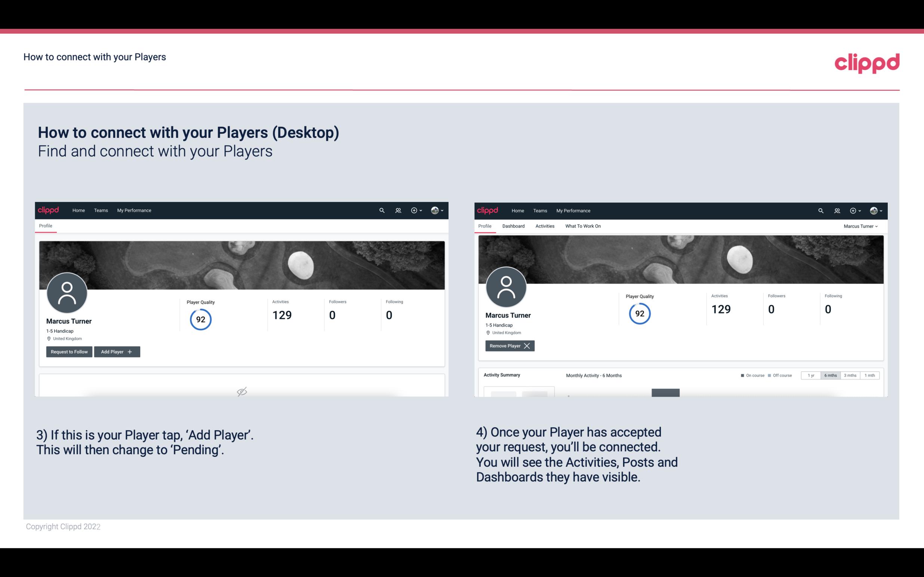Image resolution: width=924 pixels, height=577 pixels.
Task: Click the 'Add Player' button on profile
Action: pyautogui.click(x=117, y=351)
